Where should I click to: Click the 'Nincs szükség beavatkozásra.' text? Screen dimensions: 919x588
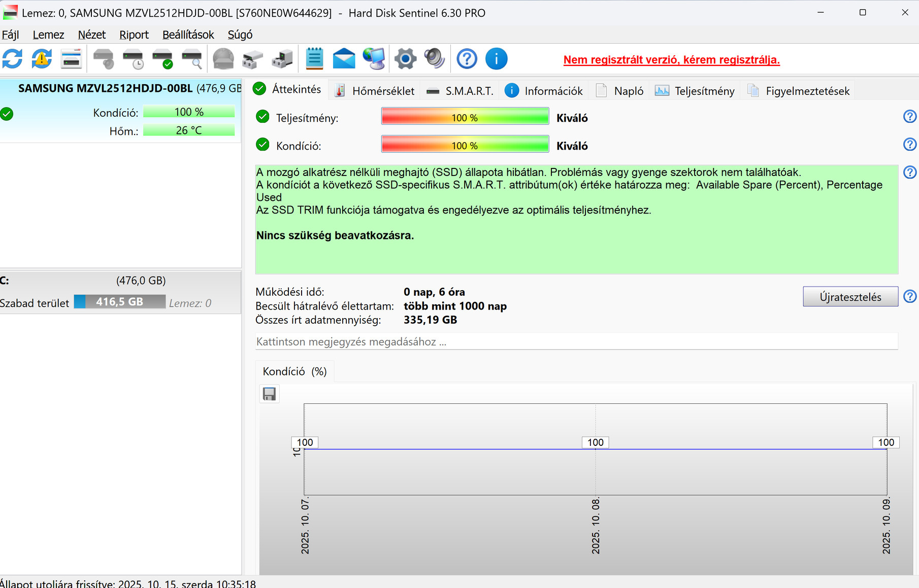point(335,235)
